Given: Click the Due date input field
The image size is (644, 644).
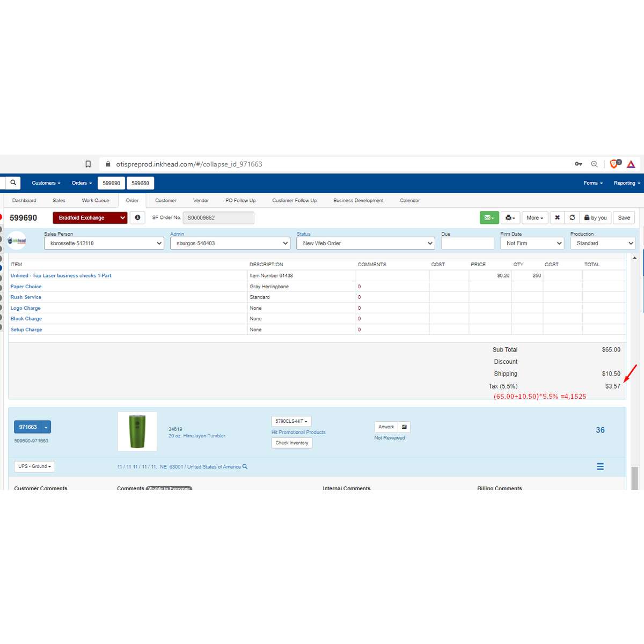Looking at the screenshot, I should click(467, 243).
